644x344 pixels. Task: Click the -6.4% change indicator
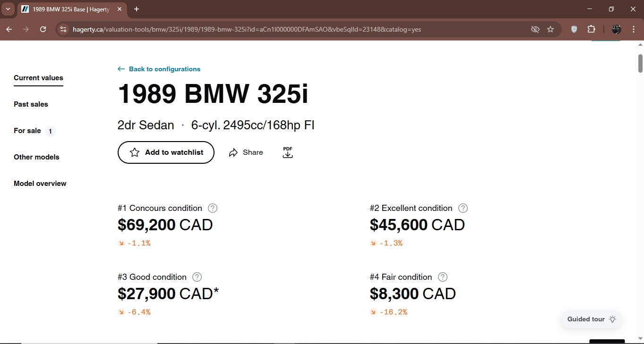click(134, 312)
